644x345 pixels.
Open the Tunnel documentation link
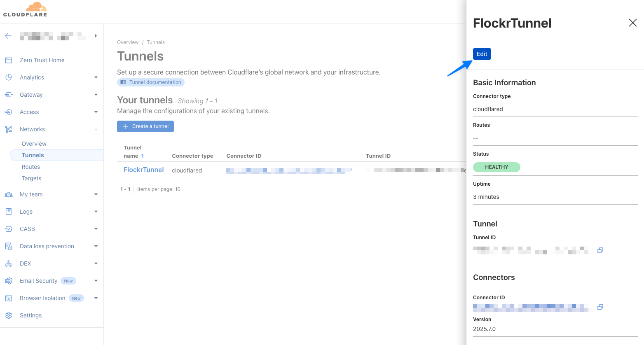pos(151,82)
